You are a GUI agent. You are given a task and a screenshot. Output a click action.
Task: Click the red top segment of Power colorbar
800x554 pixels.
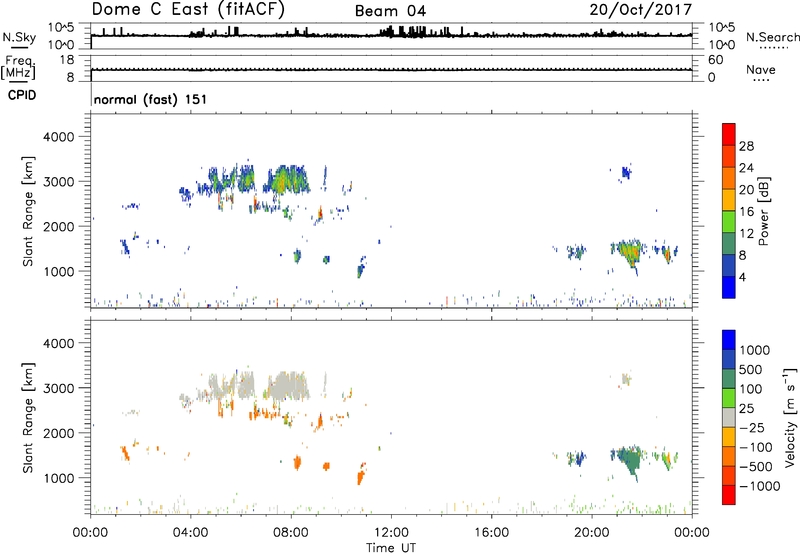[729, 134]
